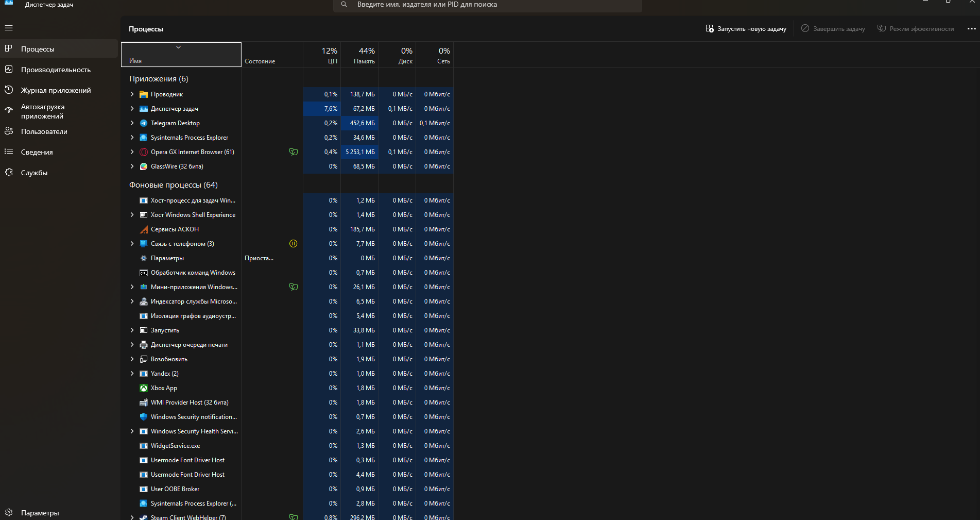
Task: Click the search box for processes
Action: pos(487,5)
